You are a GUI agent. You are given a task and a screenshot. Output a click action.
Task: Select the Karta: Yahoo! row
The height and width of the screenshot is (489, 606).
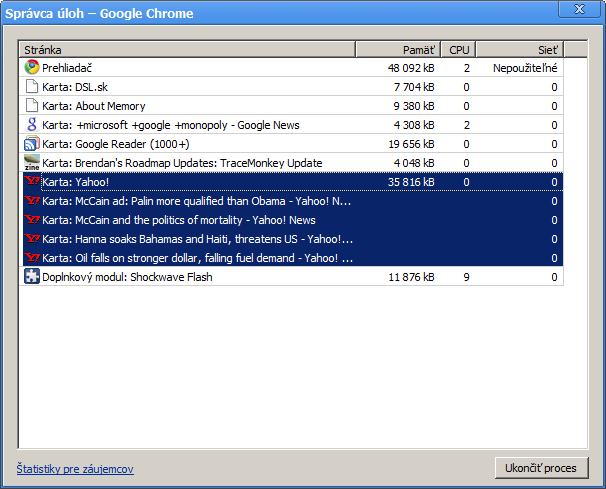(293, 182)
